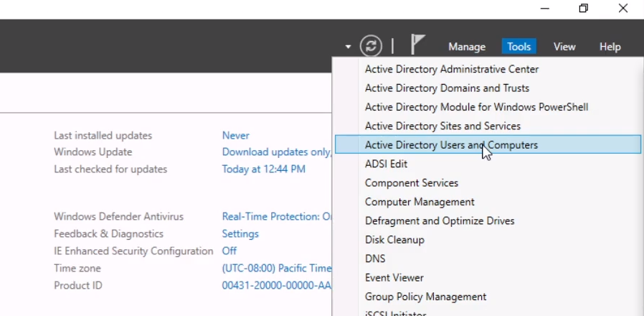Image resolution: width=644 pixels, height=316 pixels.
Task: Open the View menu
Action: click(564, 47)
